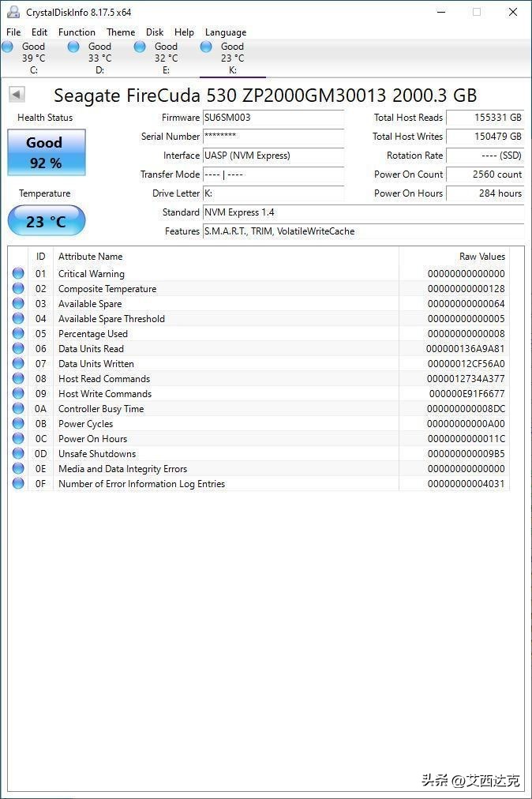Image resolution: width=532 pixels, height=799 pixels.
Task: Click status orb for Controller Busy Time
Action: 18,409
